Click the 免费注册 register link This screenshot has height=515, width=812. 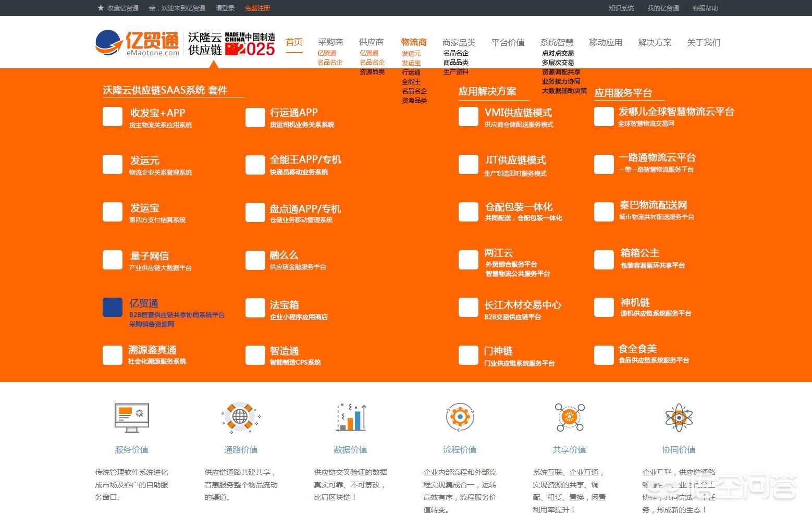[x=257, y=8]
